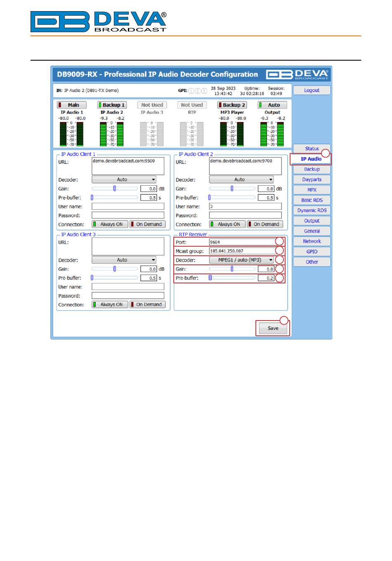Click IP Audio Client 1 URL field
Viewport: 392px width, 561px height.
[x=128, y=166]
